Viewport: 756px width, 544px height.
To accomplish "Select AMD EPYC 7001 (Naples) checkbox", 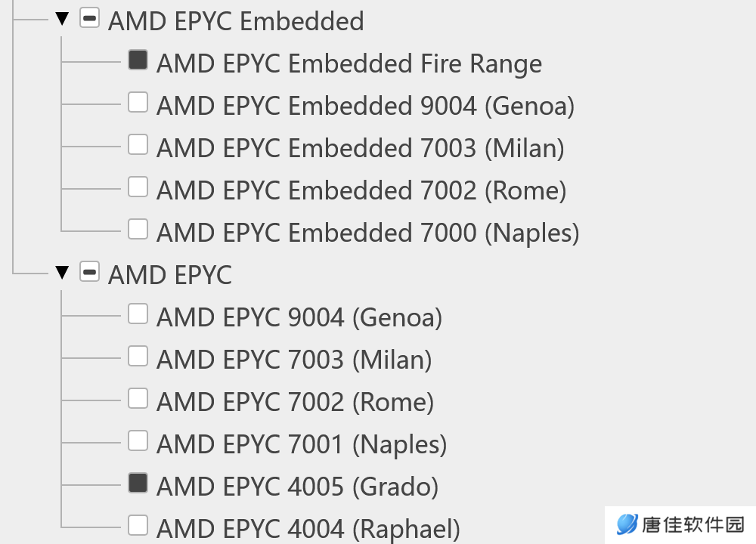I will point(138,440).
